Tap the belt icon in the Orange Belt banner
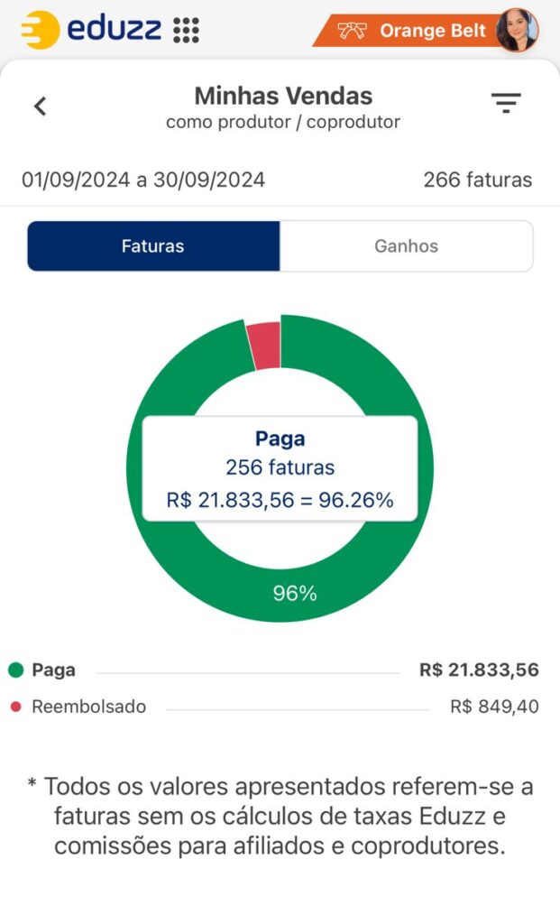 [352, 31]
